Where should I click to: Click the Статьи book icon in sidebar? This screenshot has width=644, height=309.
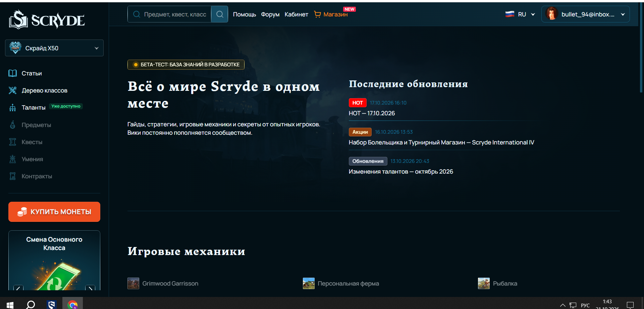click(x=13, y=73)
